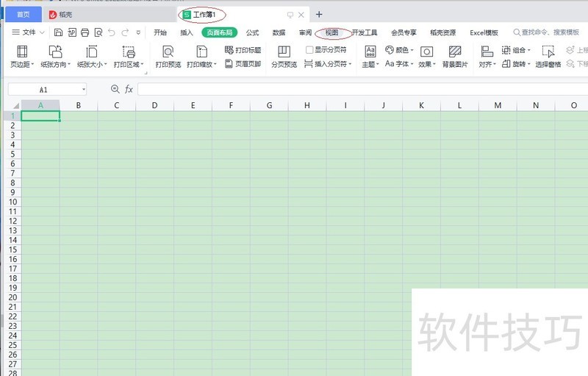This screenshot has width=588, height=376.
Task: Click the zoom magnifier icon beside fx
Action: tap(115, 89)
